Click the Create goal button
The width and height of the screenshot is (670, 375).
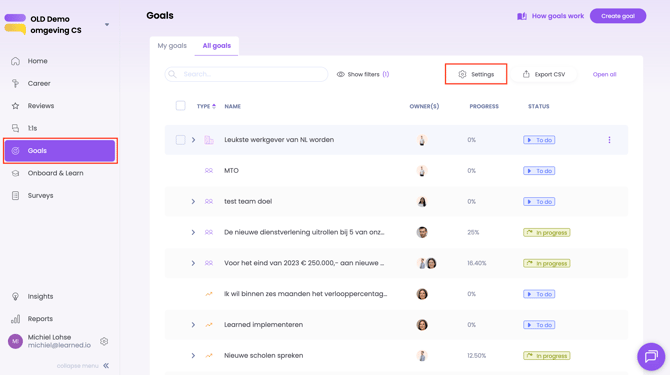point(618,16)
